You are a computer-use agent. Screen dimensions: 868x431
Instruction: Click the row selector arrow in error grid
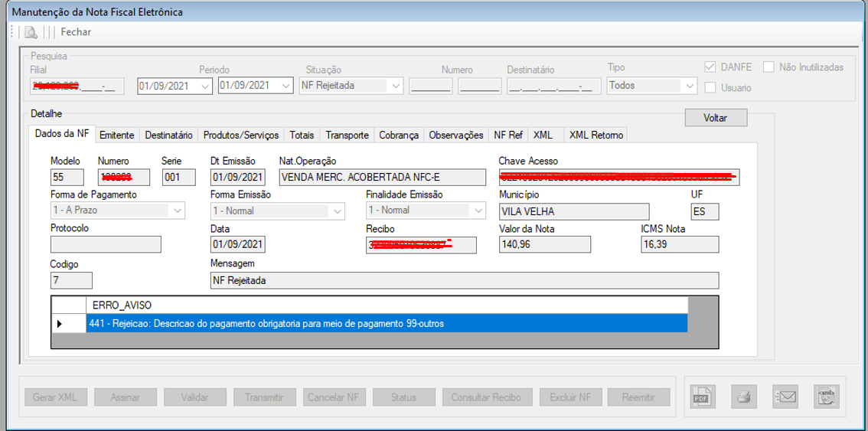(69, 324)
